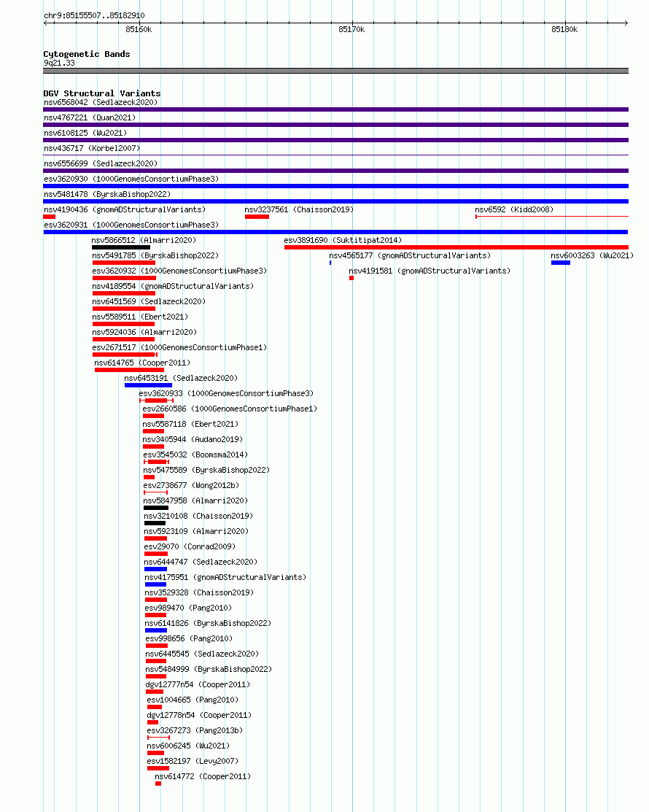Screen dimensions: 649x812
Task: Click nsv614772 (Cooper2011) label
Action: [203, 777]
